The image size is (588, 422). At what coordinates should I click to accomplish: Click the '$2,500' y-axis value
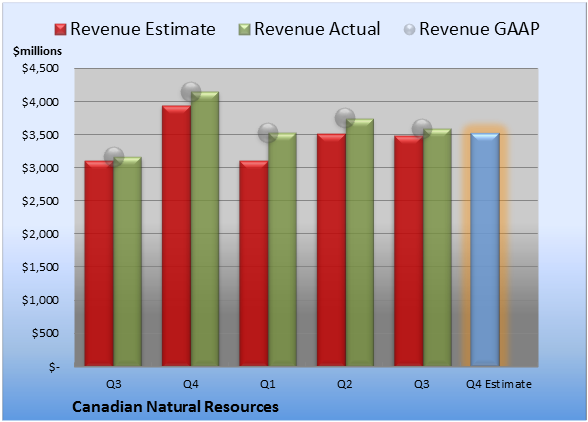tap(40, 201)
